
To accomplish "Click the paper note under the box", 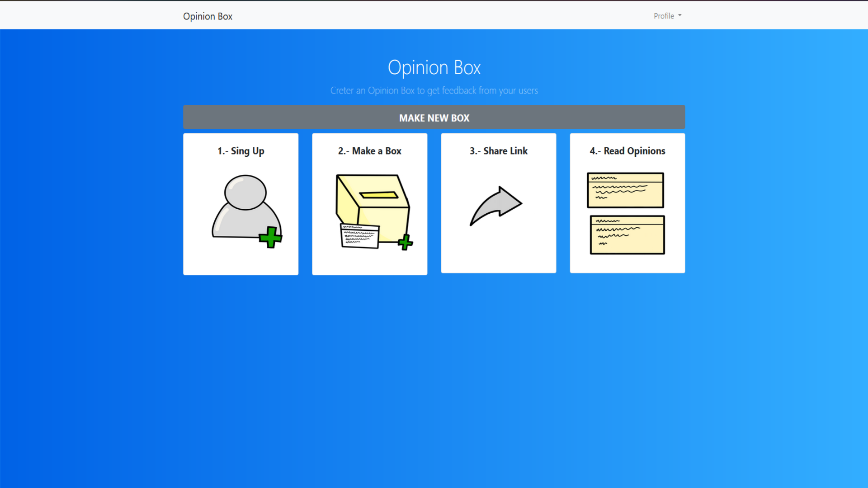I will [x=359, y=236].
